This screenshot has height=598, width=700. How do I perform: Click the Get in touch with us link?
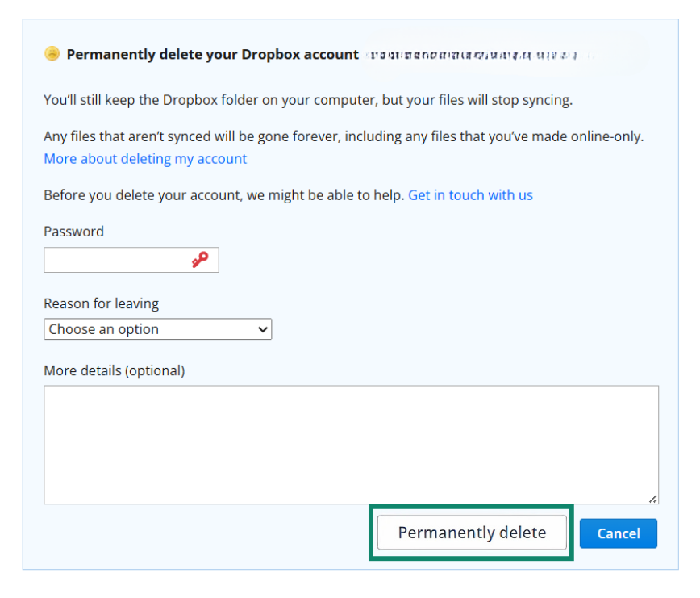(x=470, y=194)
